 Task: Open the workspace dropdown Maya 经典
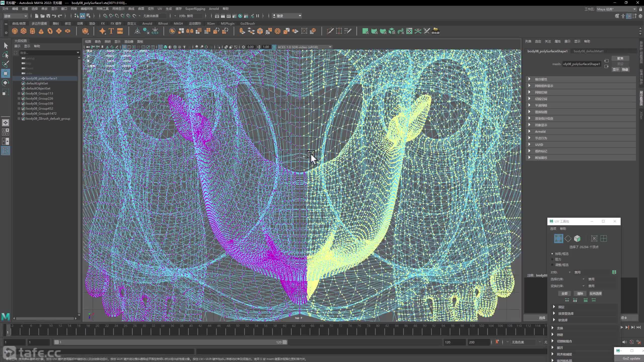(x=616, y=9)
